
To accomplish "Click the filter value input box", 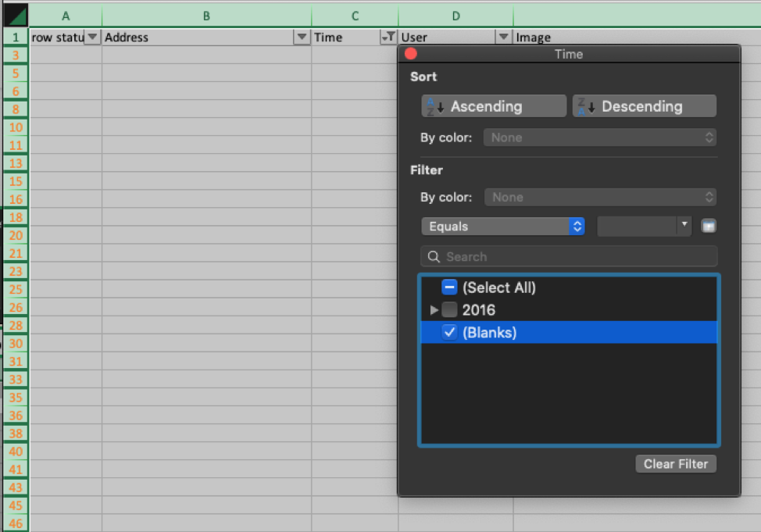I will coord(637,227).
